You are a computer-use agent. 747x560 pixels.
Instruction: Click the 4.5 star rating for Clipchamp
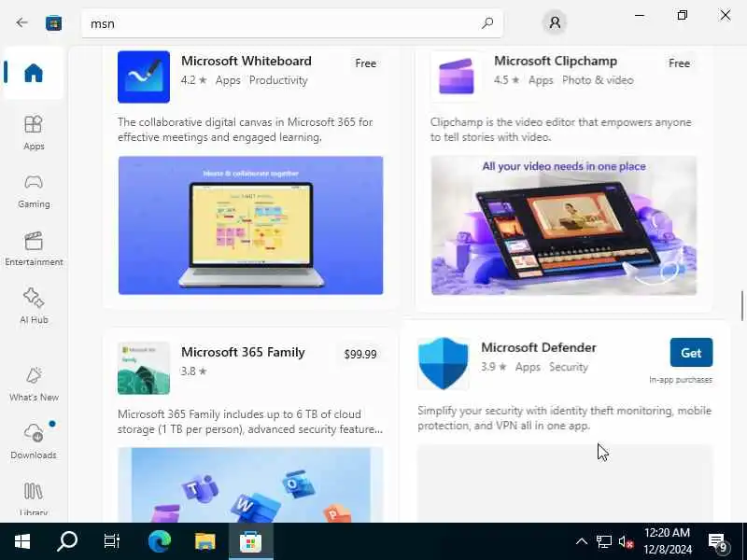507,80
